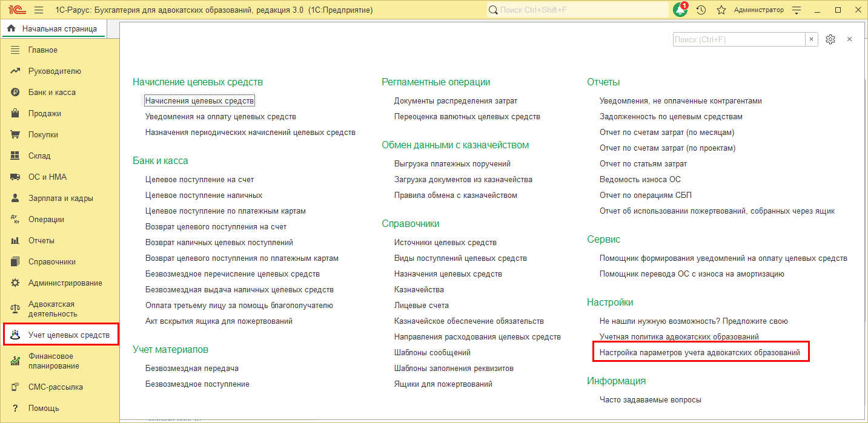868x423 pixels.
Task: Open the main hamburger menu
Action: click(x=39, y=10)
